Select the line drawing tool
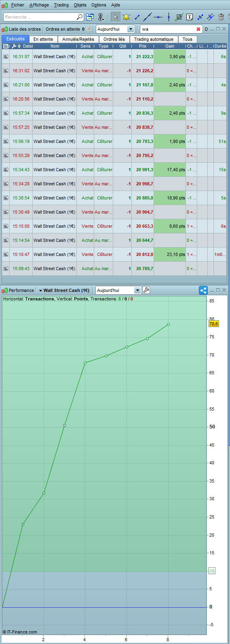This screenshot has height=644, width=230. (x=148, y=17)
